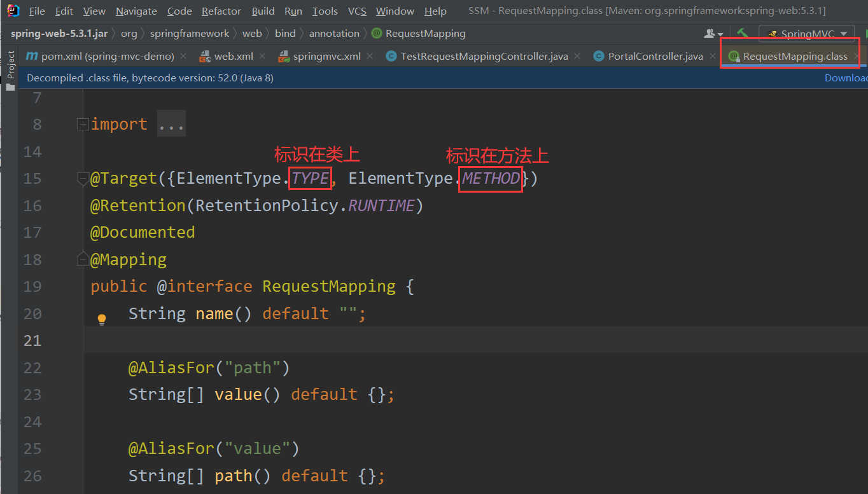The width and height of the screenshot is (868, 494).
Task: Open the VCS menu
Action: [357, 11]
